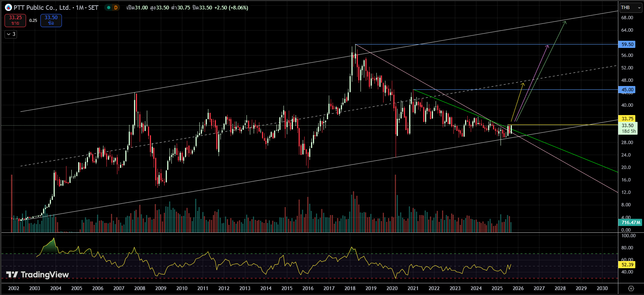Click the 64.00 price scale label
This screenshot has width=644, height=295.
point(627,30)
